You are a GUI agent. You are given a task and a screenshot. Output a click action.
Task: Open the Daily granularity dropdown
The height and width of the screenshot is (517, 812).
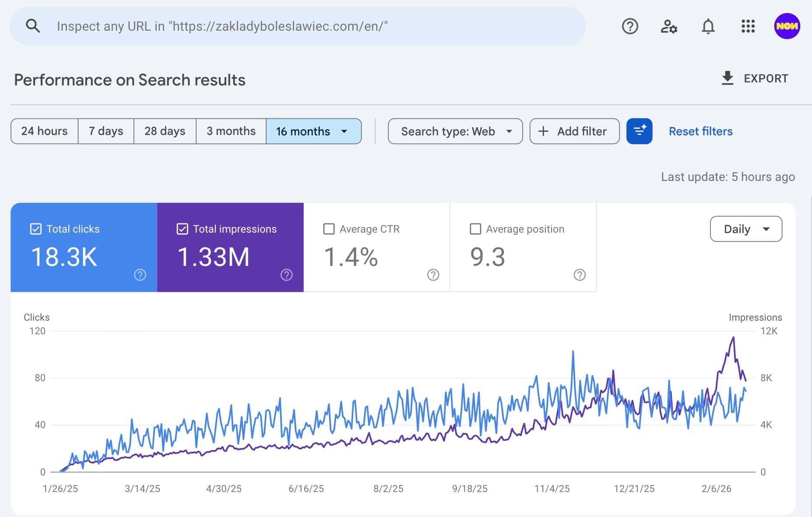point(745,229)
